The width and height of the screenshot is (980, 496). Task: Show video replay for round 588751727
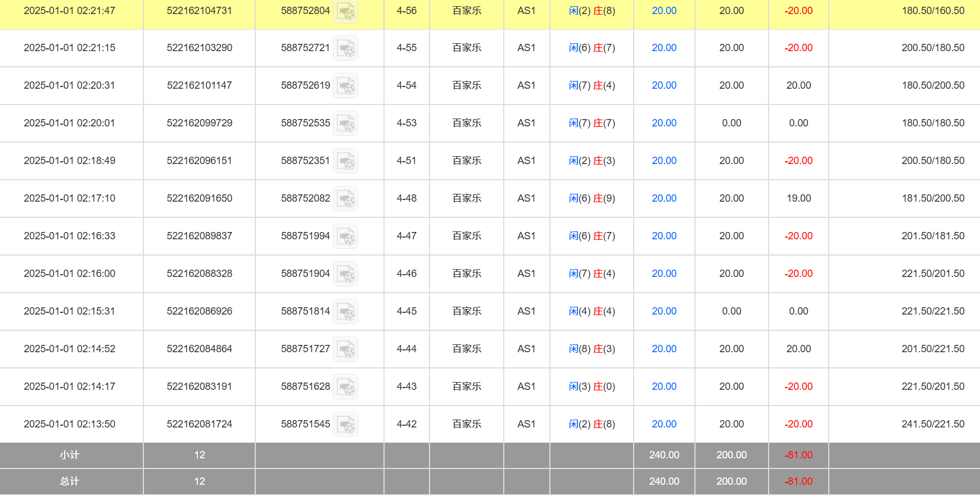pos(345,349)
